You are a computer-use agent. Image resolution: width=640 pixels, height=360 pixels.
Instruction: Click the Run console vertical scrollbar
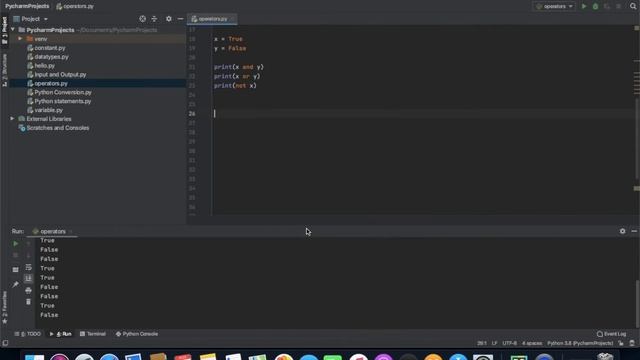pyautogui.click(x=637, y=304)
